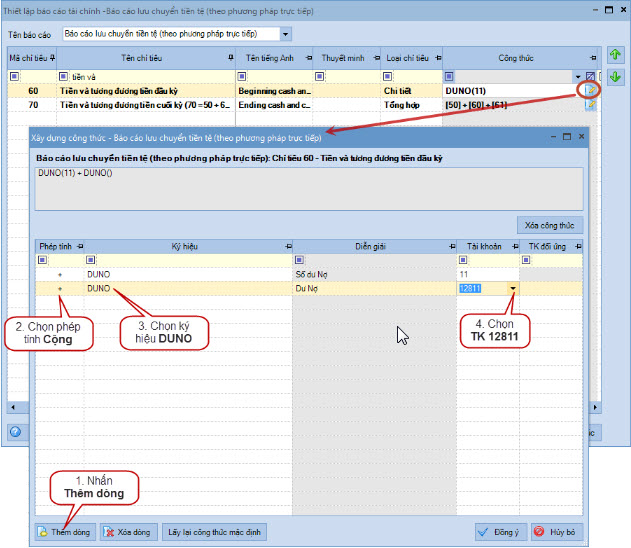Expand the Tên báo cáo report dropdown
631x548 pixels.
285,34
